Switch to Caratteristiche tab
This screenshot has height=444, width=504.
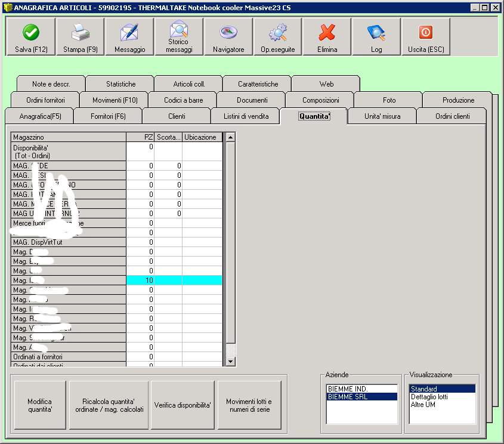coord(258,84)
